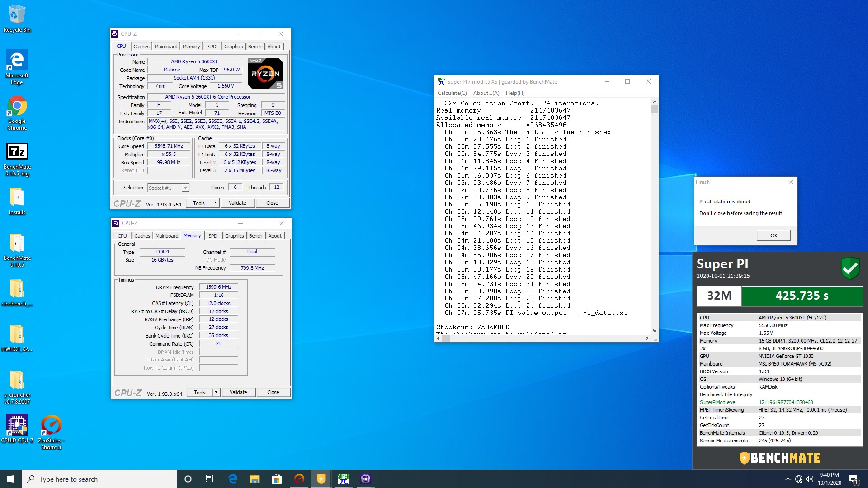Click the Super PI horizontal scrollbar right arrow
The height and width of the screenshot is (488, 868).
pyautogui.click(x=647, y=338)
